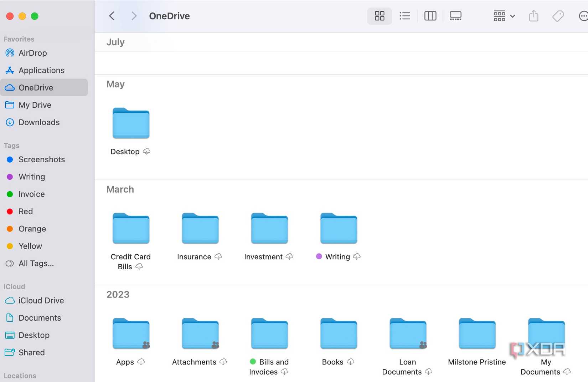Select the Orange tag swatch
The width and height of the screenshot is (588, 382).
pos(10,229)
